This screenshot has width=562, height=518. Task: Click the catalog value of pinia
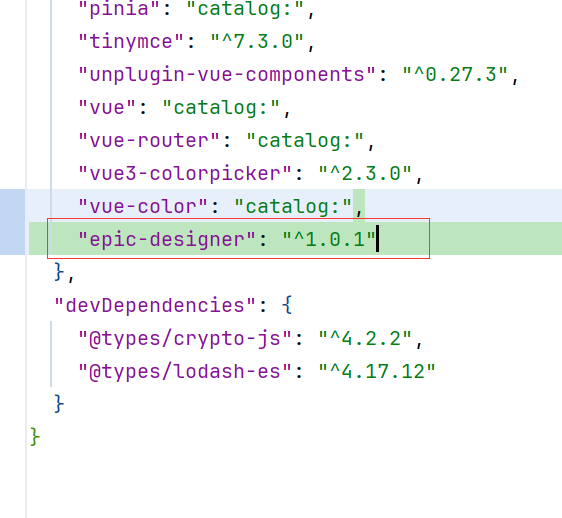pos(245,8)
